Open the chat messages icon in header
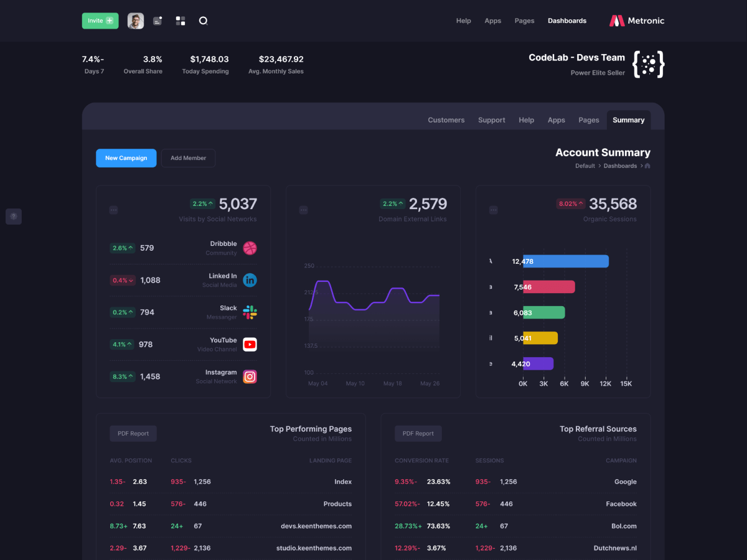747x560 pixels. coord(157,21)
